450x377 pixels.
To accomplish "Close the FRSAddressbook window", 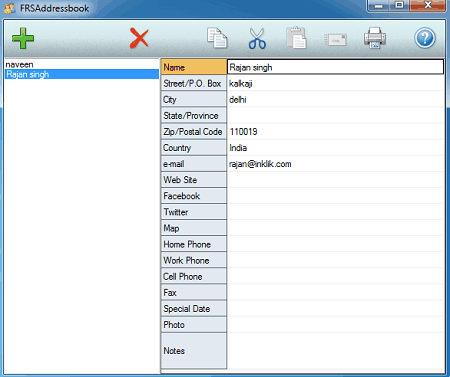I will [x=428, y=5].
